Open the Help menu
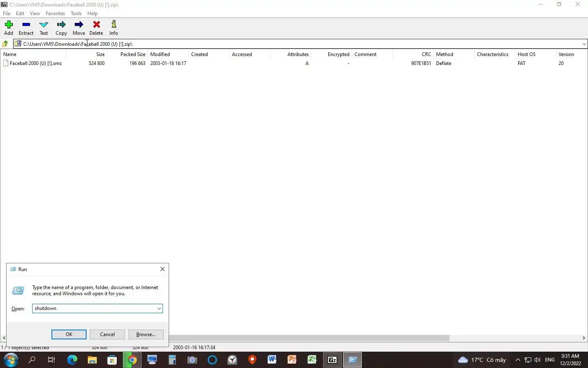The width and height of the screenshot is (588, 368). [92, 13]
